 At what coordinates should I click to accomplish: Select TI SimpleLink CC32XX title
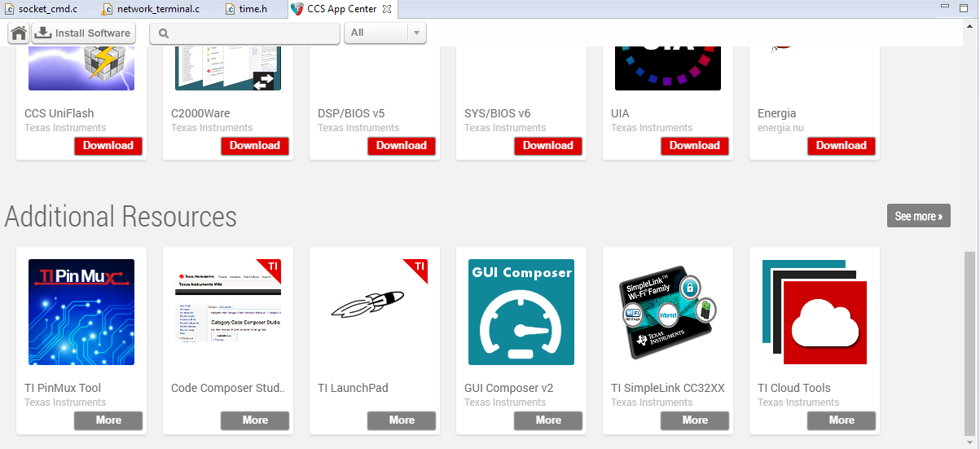(x=668, y=388)
